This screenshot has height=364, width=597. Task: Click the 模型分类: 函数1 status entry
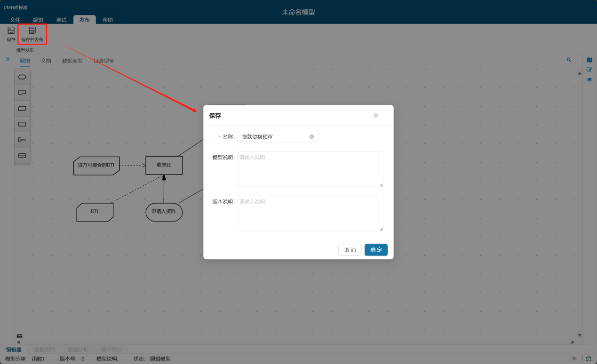pyautogui.click(x=25, y=359)
